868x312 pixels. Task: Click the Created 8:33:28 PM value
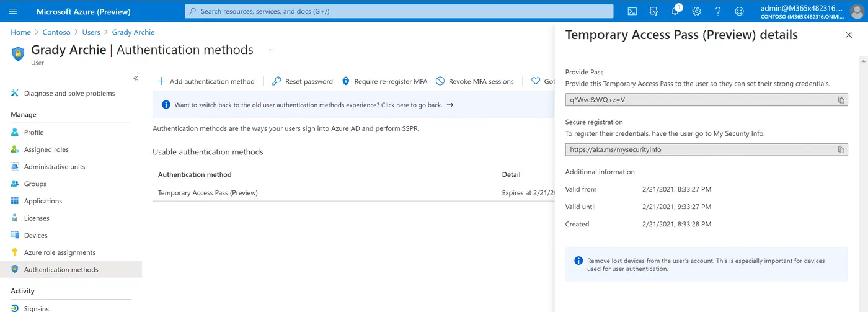tap(676, 224)
